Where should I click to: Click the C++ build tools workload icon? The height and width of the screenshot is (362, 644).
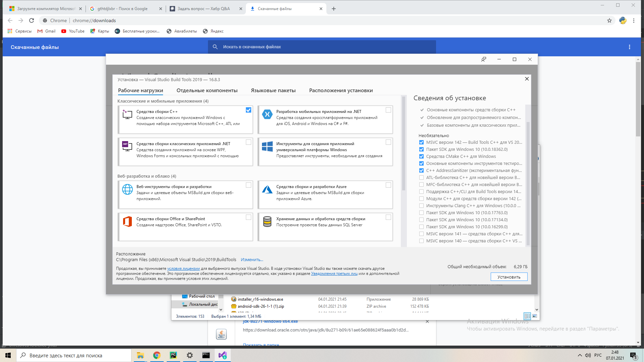[127, 114]
